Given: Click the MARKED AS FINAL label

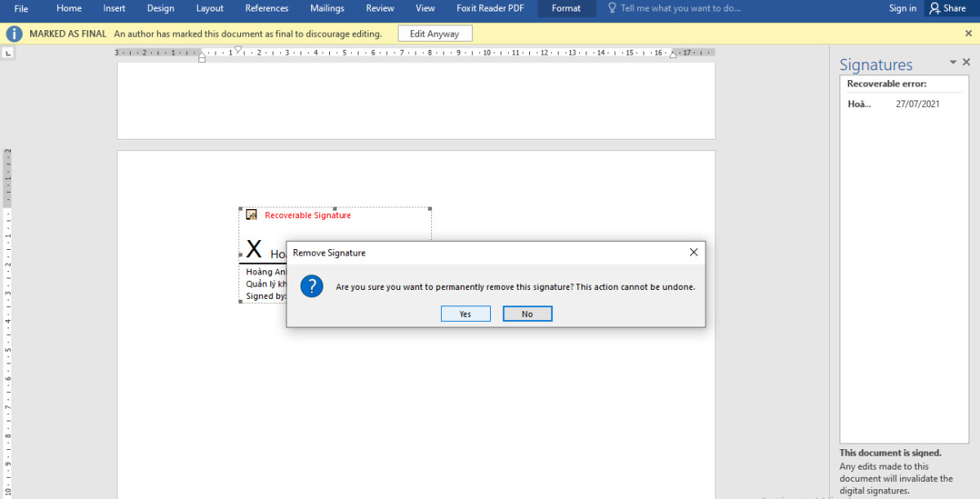Looking at the screenshot, I should point(68,34).
